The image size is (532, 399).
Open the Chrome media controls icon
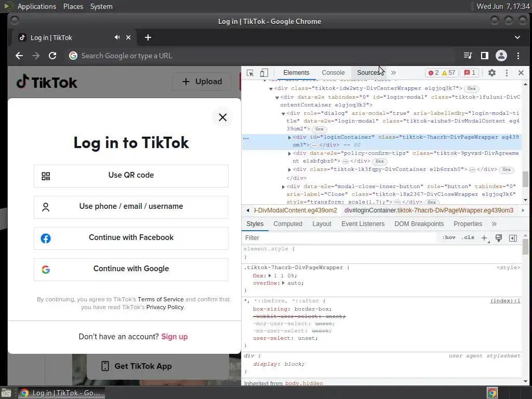coord(468,56)
